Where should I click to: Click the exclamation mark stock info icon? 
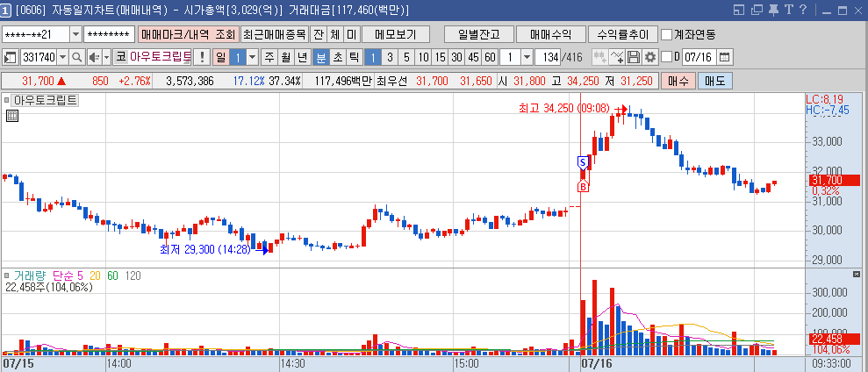tap(202, 57)
